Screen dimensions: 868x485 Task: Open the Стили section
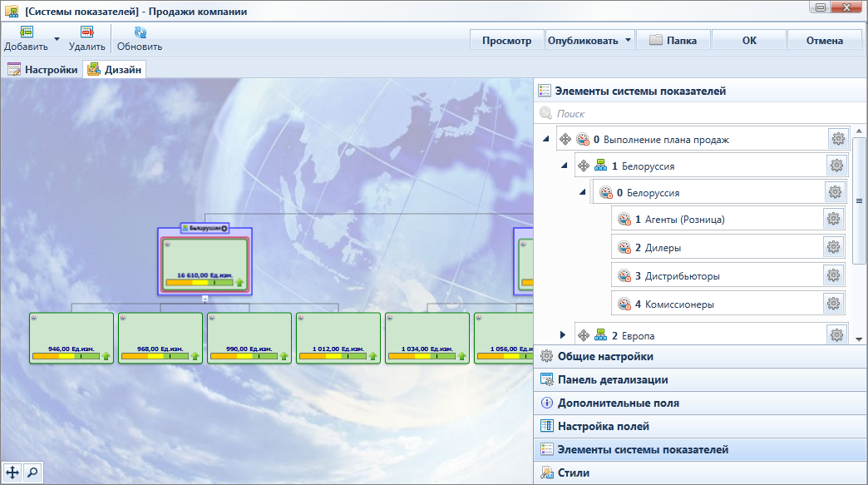(700, 473)
